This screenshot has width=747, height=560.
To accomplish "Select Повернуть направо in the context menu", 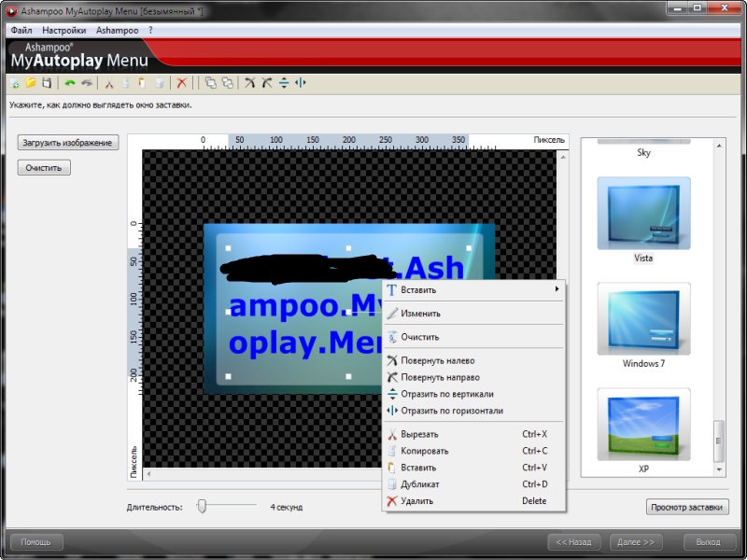I will (x=473, y=377).
